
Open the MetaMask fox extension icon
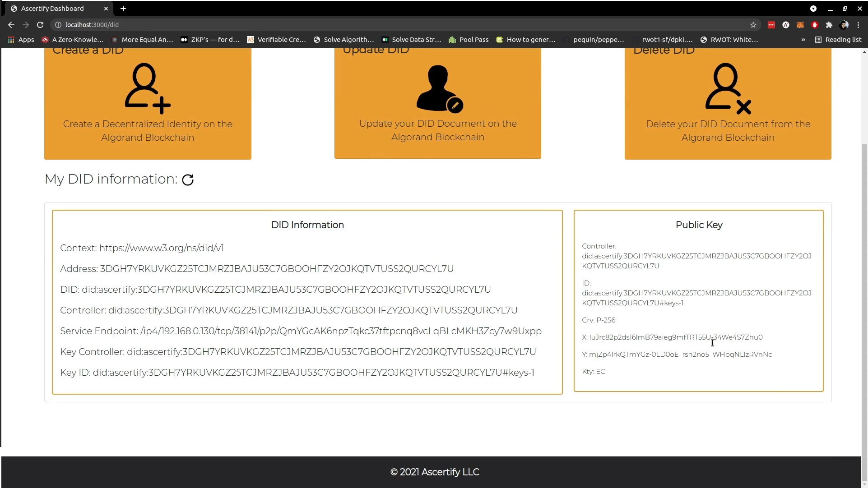(x=800, y=25)
